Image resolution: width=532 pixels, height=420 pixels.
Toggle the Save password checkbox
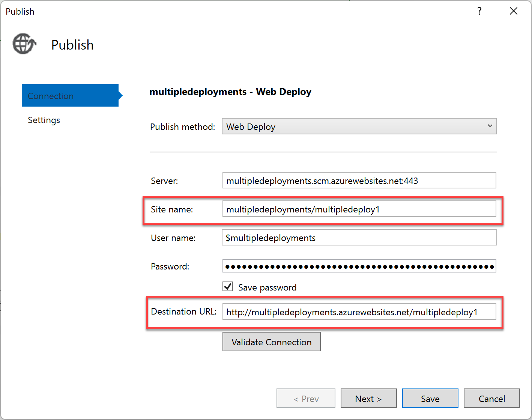pyautogui.click(x=228, y=287)
